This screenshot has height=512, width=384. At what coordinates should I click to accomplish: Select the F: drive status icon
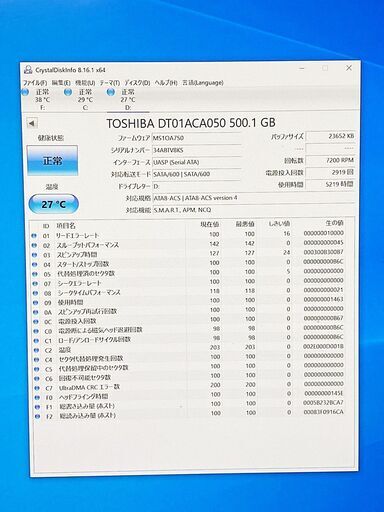point(25,92)
